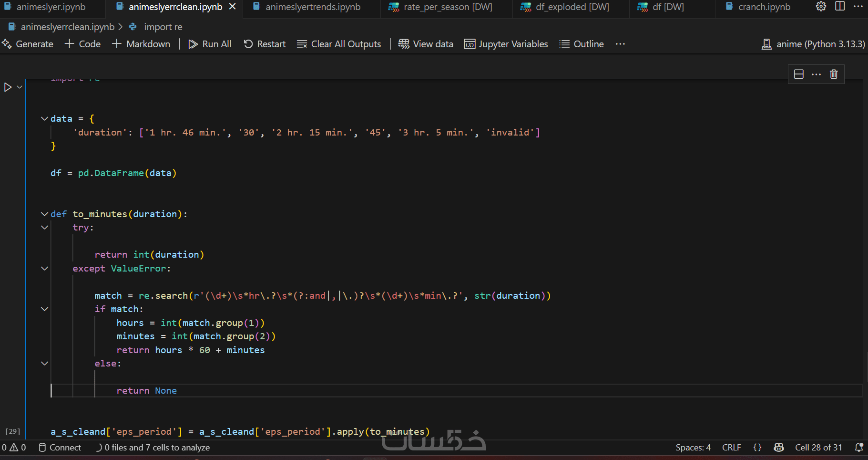The height and width of the screenshot is (460, 868).
Task: Open the df_exploded [DW] tab
Action: pos(565,7)
